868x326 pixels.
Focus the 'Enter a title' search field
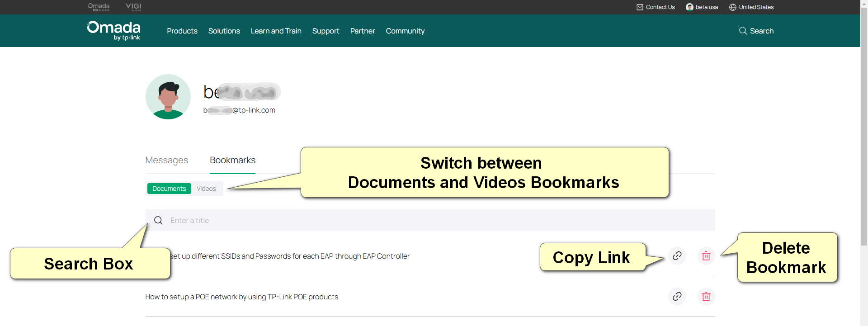[430, 220]
